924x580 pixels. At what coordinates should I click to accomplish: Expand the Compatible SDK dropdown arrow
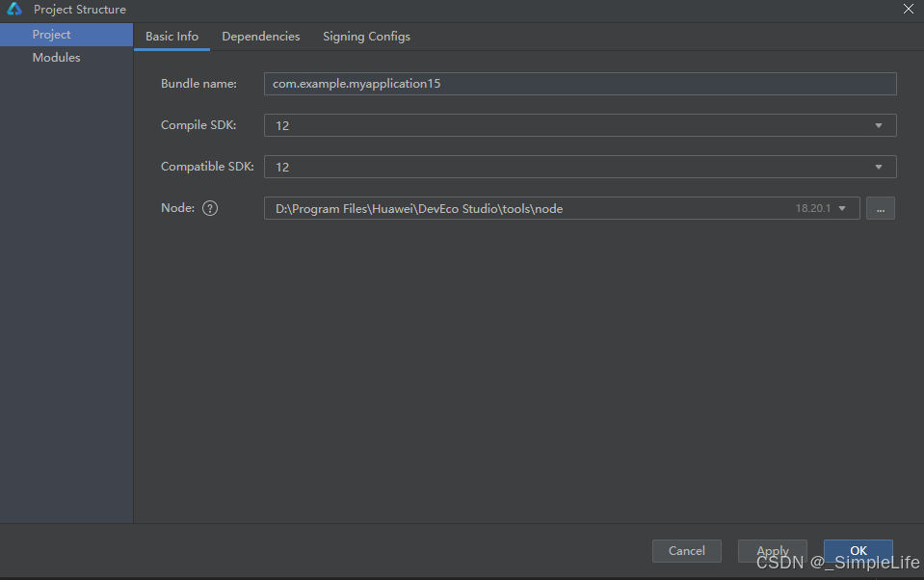(x=879, y=167)
